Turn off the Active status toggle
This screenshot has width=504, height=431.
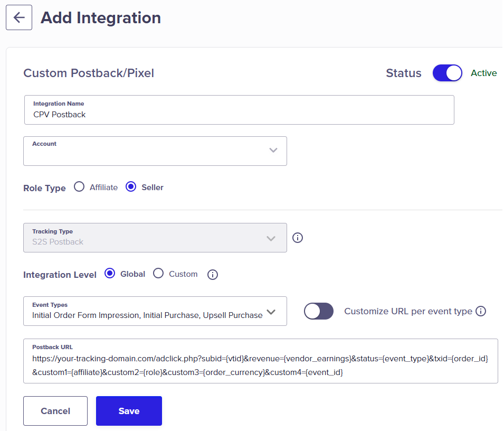(x=447, y=73)
